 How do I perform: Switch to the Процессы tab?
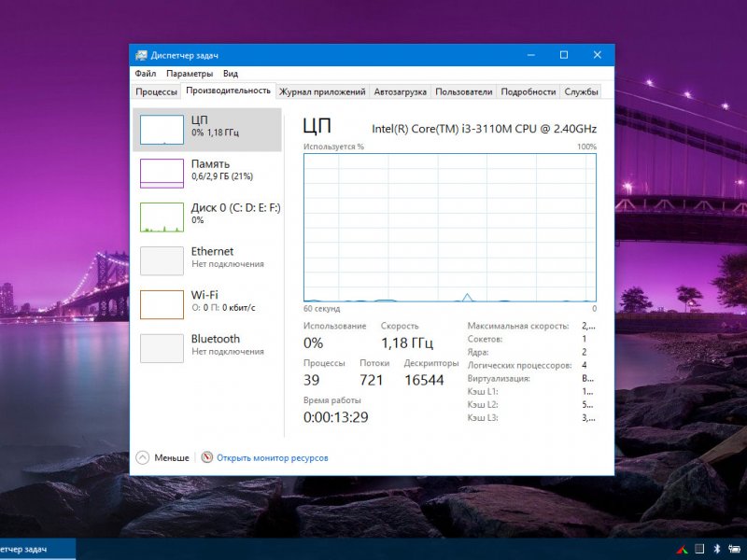click(156, 91)
